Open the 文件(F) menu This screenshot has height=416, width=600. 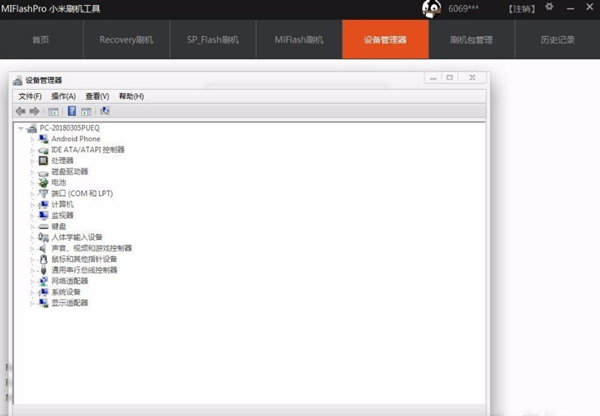click(30, 96)
